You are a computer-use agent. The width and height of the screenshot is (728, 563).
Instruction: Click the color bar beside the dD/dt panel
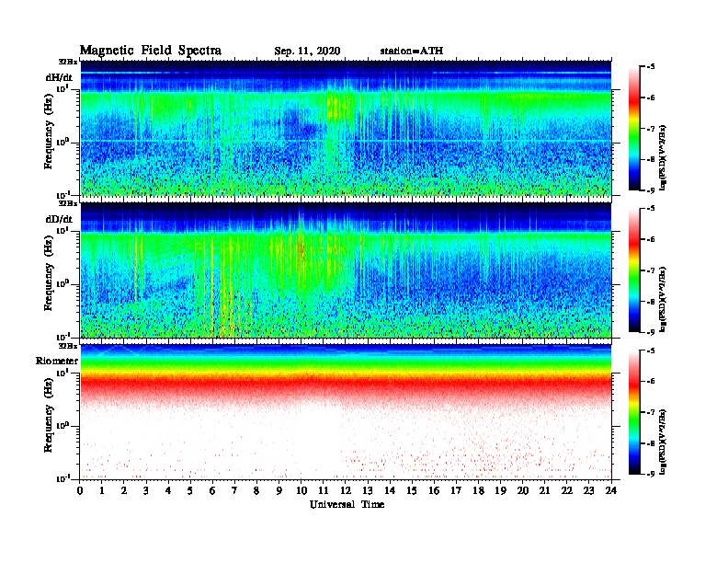(x=634, y=270)
